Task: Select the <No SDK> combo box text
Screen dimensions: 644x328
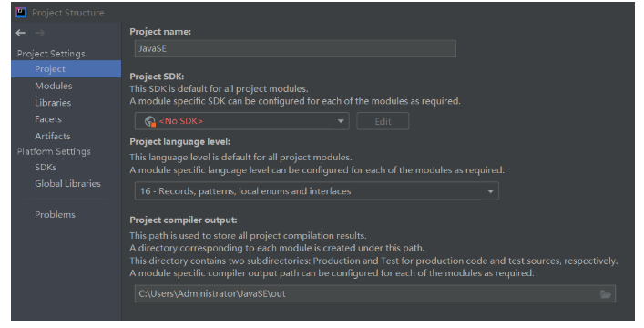Action: pos(181,121)
